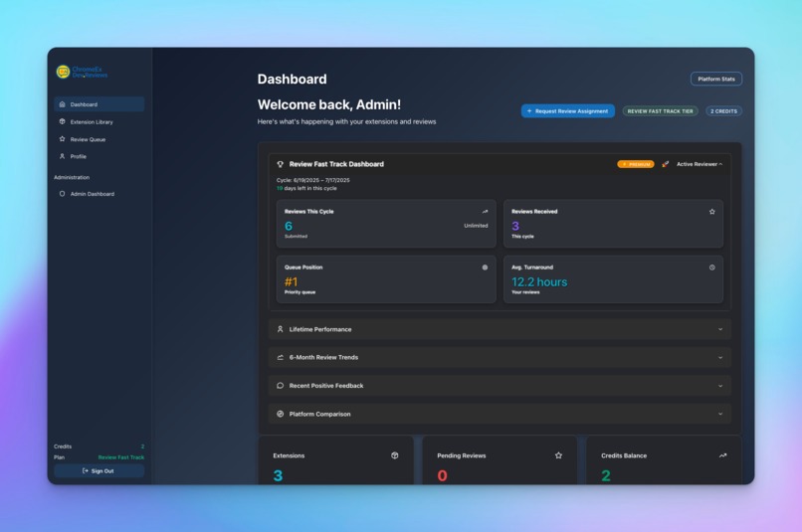Click the Credits Balance value of 2
Screen dimensions: 802x532
(606, 475)
